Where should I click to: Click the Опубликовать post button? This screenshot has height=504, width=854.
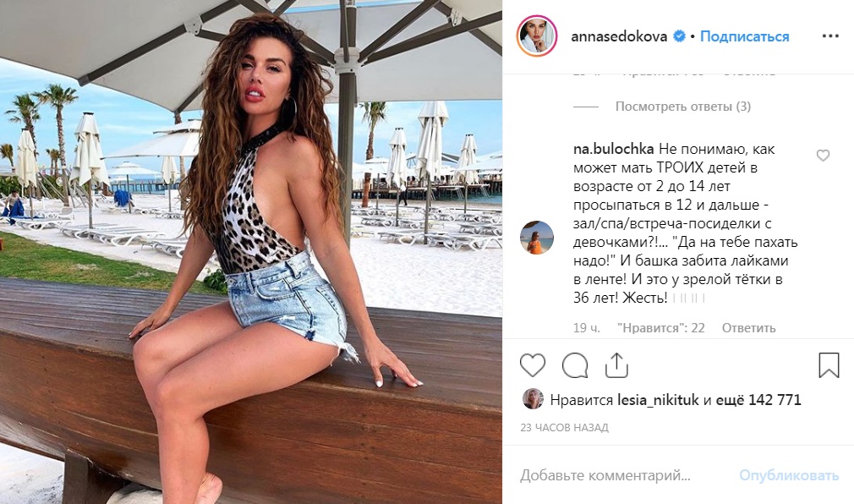pos(789,475)
